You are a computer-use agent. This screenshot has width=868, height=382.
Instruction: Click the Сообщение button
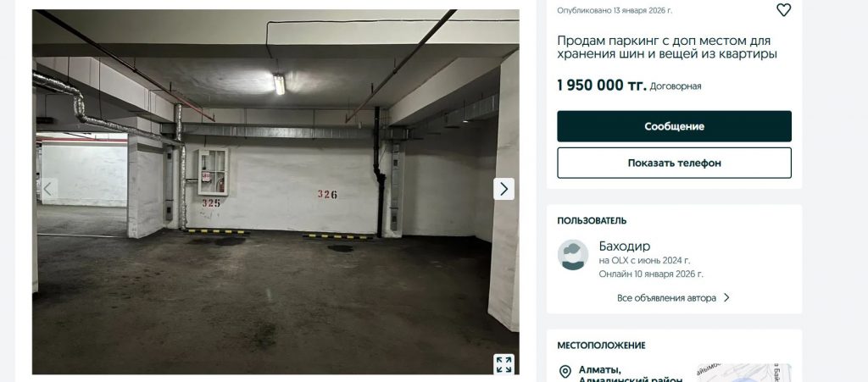(674, 126)
